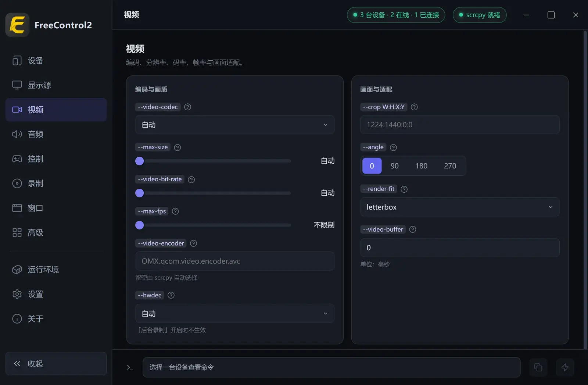
Task: Open 显示源 sidebar section
Action: tap(56, 85)
